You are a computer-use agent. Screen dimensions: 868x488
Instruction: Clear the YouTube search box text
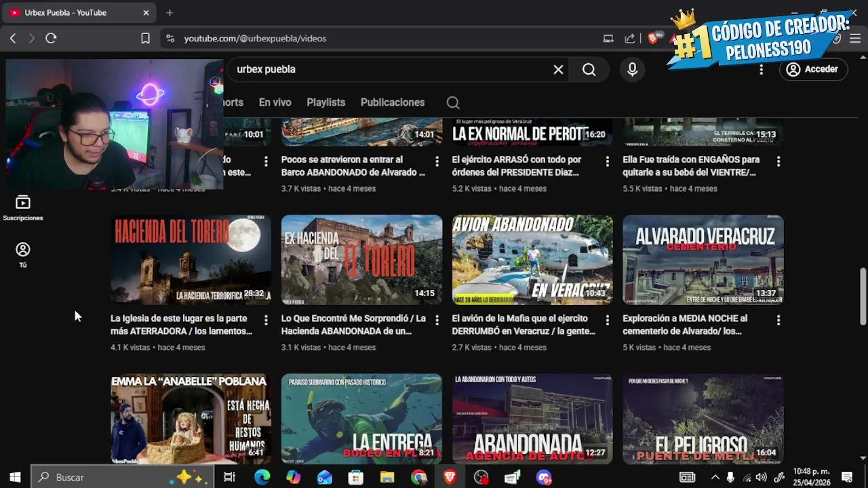pyautogui.click(x=558, y=69)
